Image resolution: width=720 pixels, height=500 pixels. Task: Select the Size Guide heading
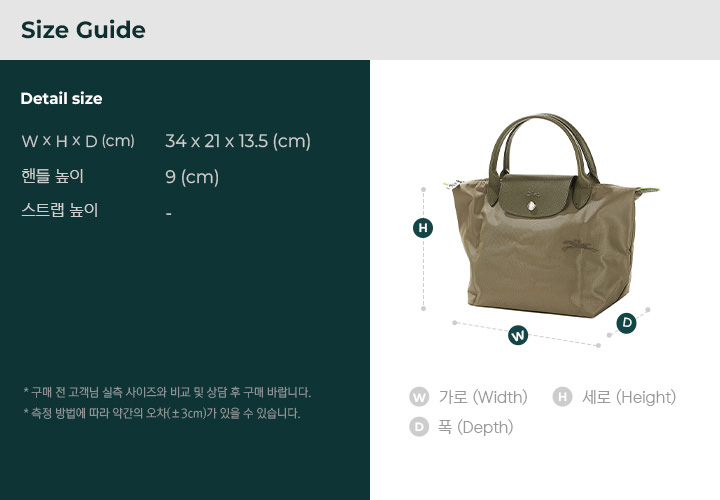[x=83, y=30]
